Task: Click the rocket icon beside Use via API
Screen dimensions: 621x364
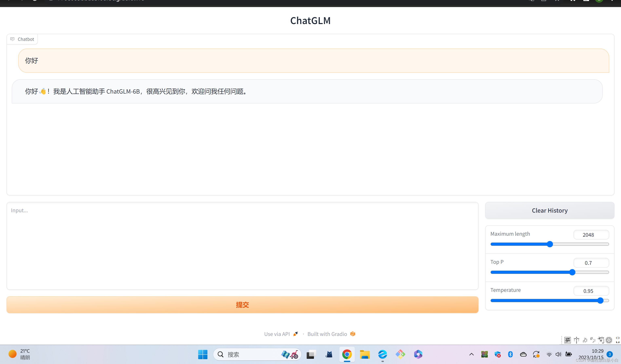Action: 296,334
